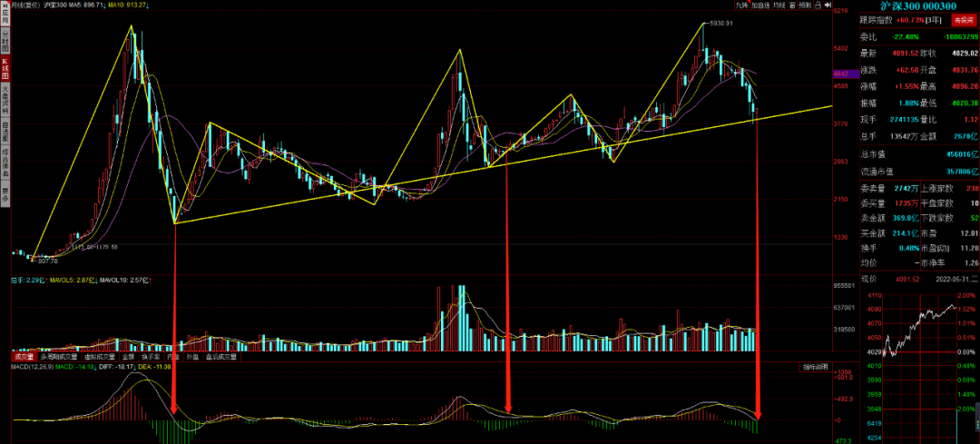The image size is (980, 444).
Task: Click the 总市值 456016亿 row
Action: pos(918,153)
